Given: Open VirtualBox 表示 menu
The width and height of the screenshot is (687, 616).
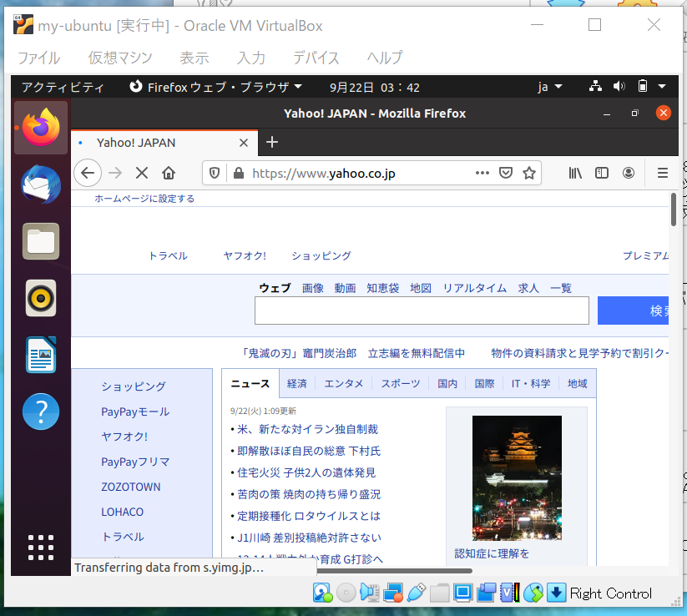Looking at the screenshot, I should tap(194, 58).
